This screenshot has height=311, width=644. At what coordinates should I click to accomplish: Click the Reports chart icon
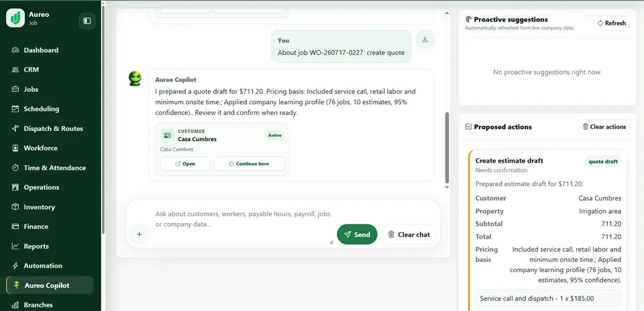click(15, 247)
